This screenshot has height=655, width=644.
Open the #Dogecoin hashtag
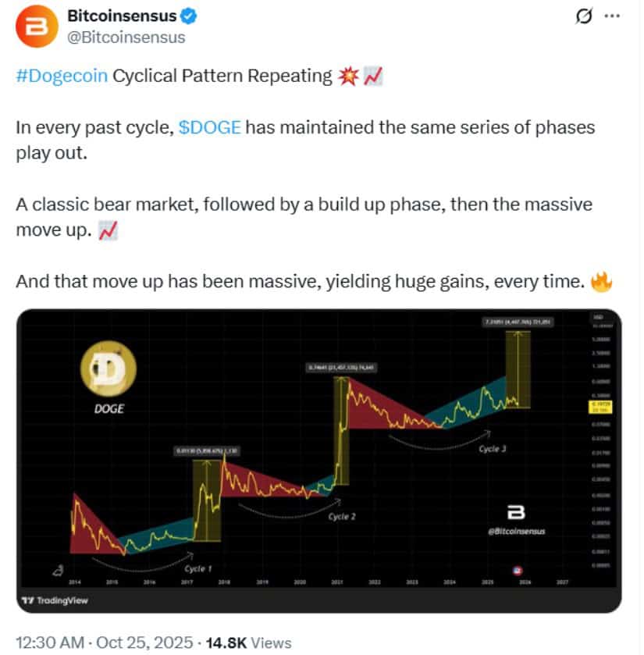click(x=60, y=76)
